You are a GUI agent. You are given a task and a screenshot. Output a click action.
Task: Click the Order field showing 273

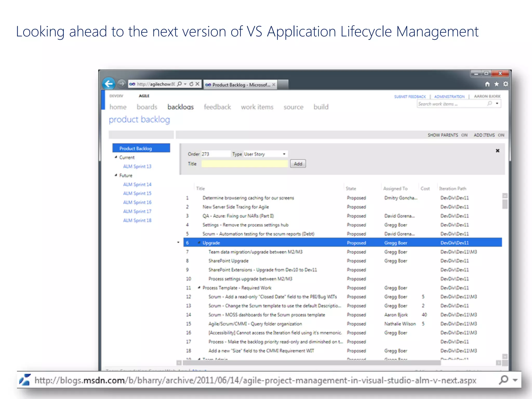pyautogui.click(x=216, y=154)
